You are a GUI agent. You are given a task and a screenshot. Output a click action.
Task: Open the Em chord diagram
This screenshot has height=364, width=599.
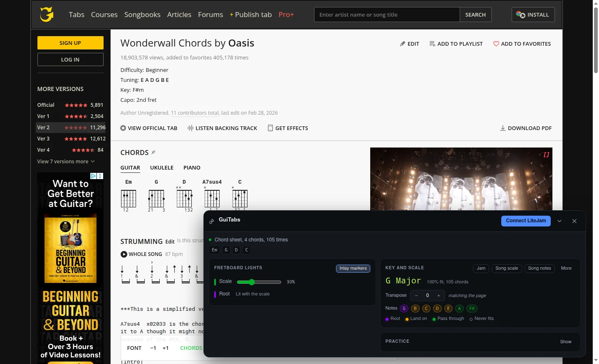tap(129, 196)
